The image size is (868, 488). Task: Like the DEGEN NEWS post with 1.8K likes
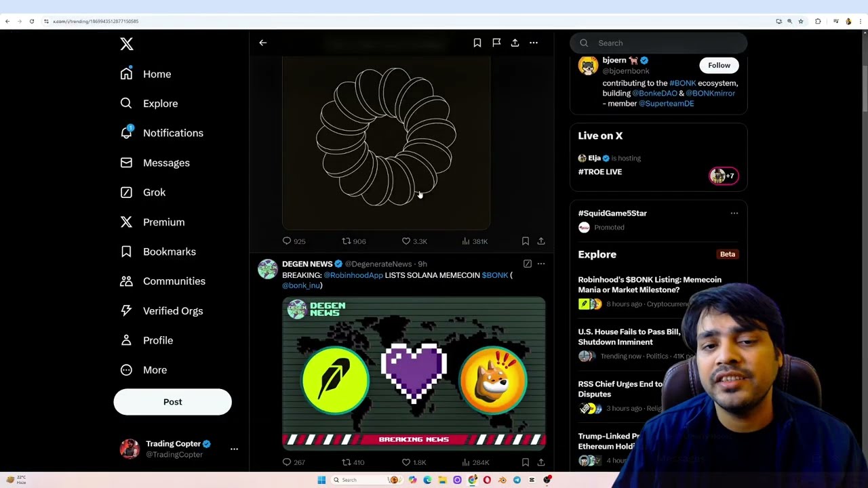coord(414,462)
